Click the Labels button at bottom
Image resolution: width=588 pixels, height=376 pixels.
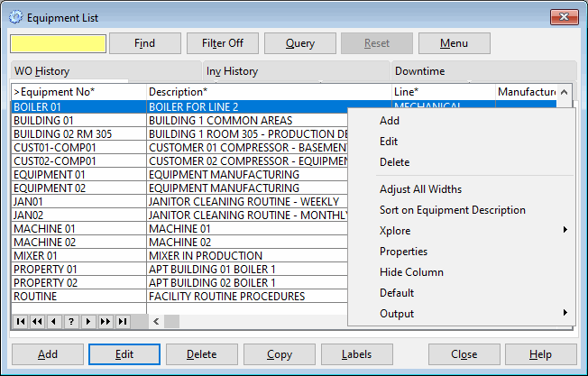356,354
